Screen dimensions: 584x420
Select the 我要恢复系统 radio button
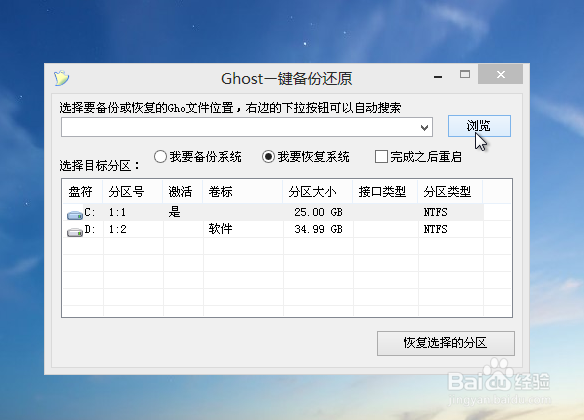(x=268, y=156)
